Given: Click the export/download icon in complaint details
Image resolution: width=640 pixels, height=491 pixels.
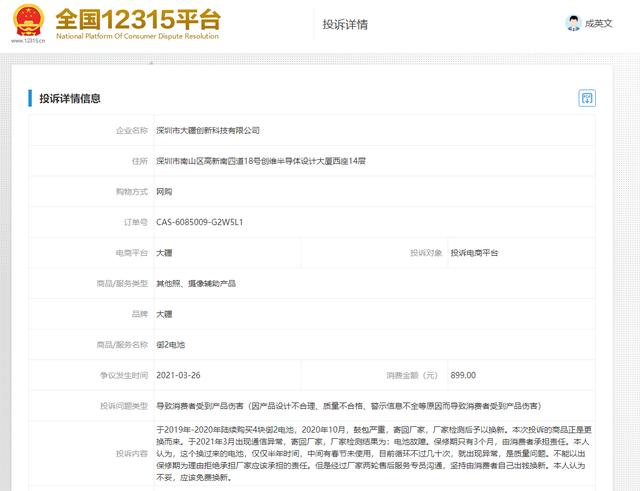Looking at the screenshot, I should [587, 98].
